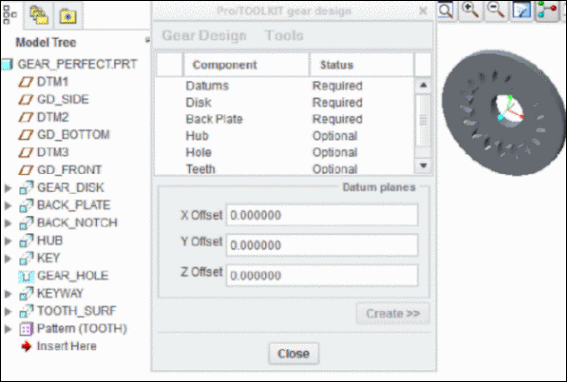Viewport: 567px width, 382px height.
Task: Select the GEAR_HOLE feature icon
Action: (x=26, y=276)
